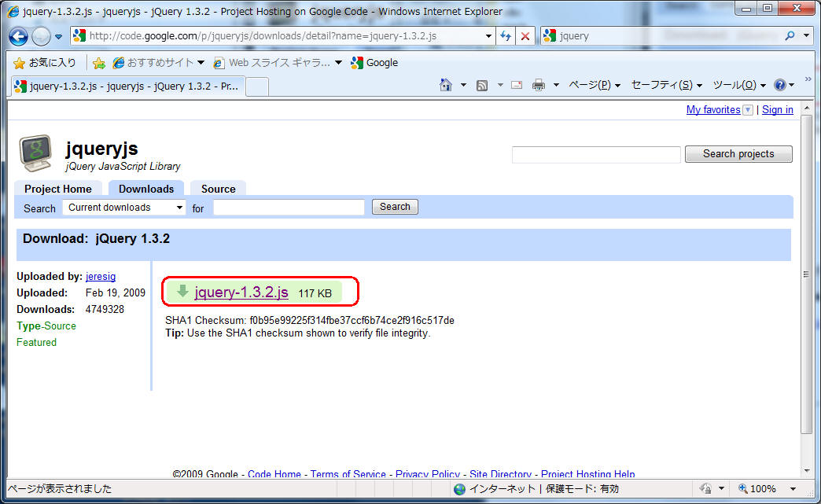The height and width of the screenshot is (504, 821).
Task: Click the downloads search text field
Action: [289, 208]
